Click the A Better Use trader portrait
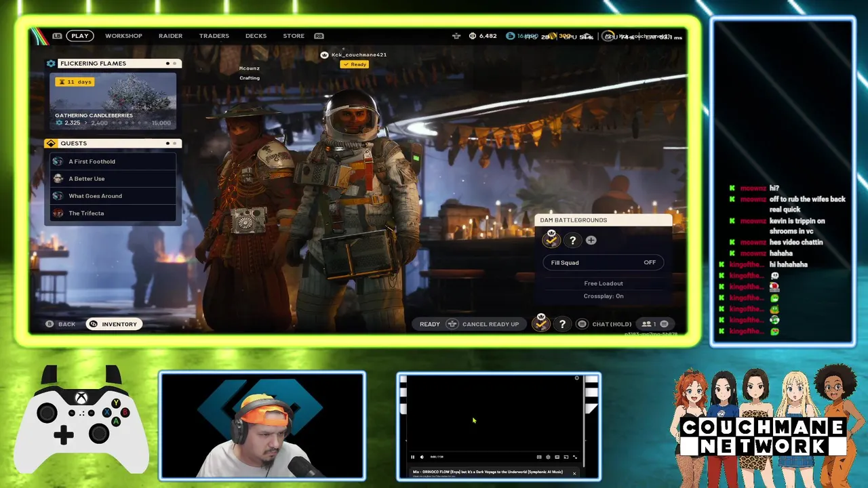 click(x=58, y=179)
